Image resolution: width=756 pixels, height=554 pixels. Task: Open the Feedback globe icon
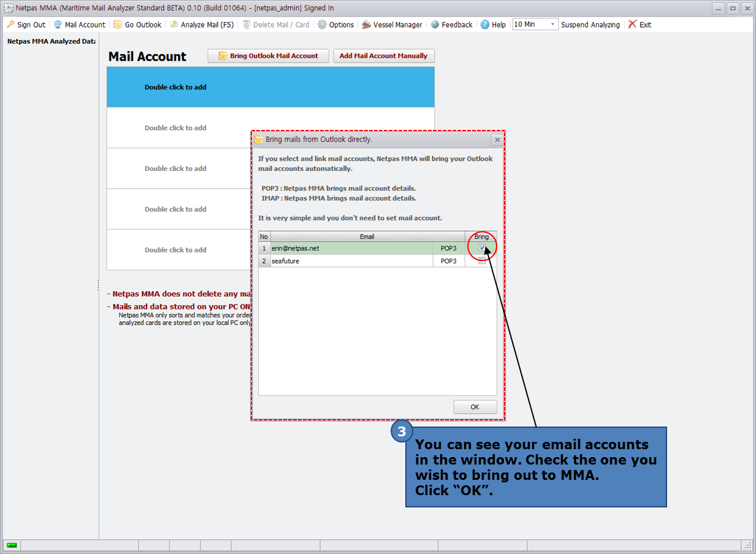tap(435, 25)
